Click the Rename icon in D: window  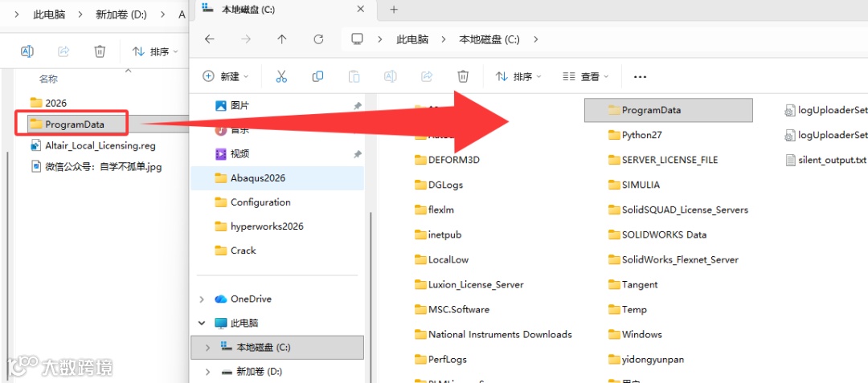pos(27,51)
